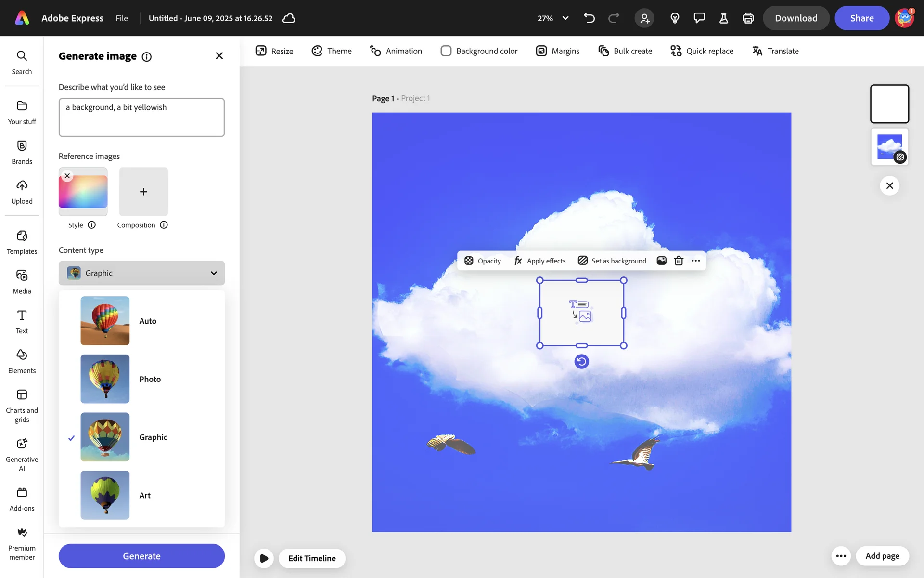Viewport: 924px width, 578px height.
Task: Open the File menu
Action: (x=122, y=18)
